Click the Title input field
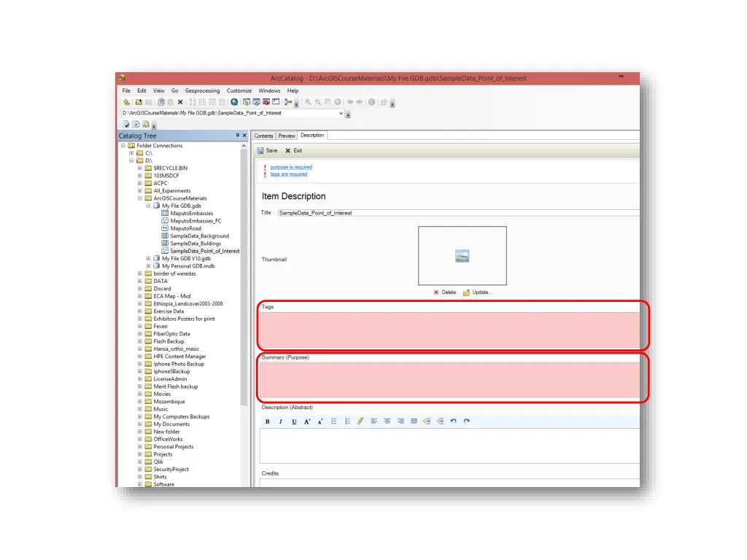Screen dimensions: 747x560 click(458, 214)
